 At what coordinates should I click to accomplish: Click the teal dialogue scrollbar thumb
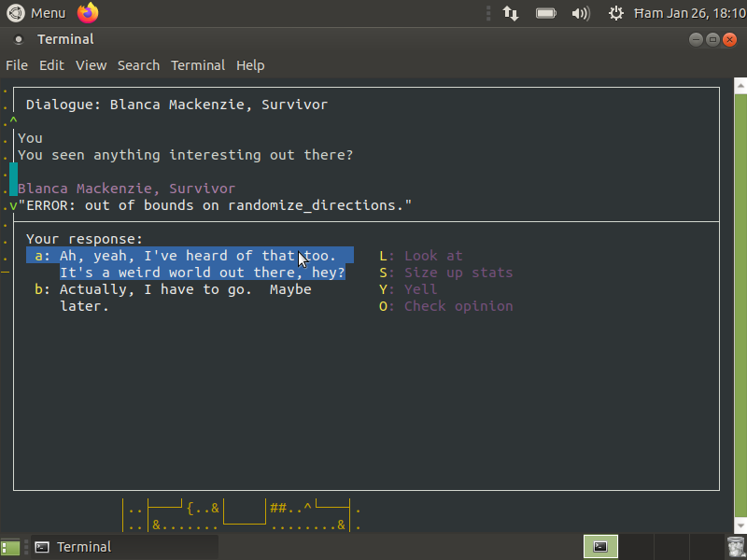click(x=13, y=179)
